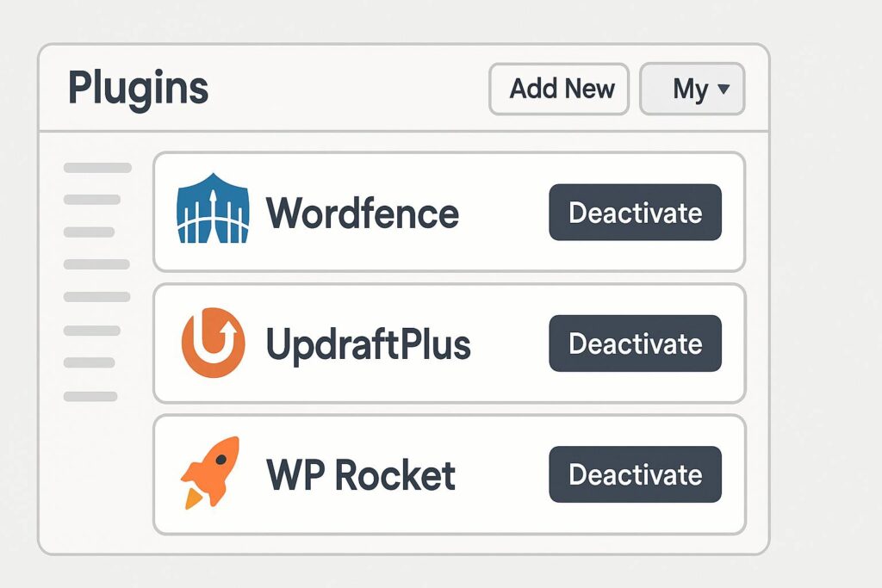Deactivate the WP Rocket plugin

[635, 474]
